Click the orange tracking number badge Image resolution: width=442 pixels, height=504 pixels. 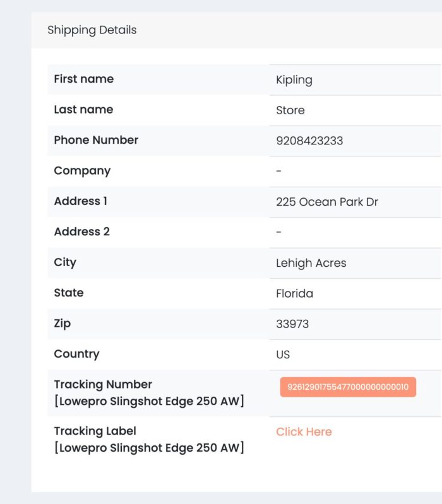(x=348, y=387)
